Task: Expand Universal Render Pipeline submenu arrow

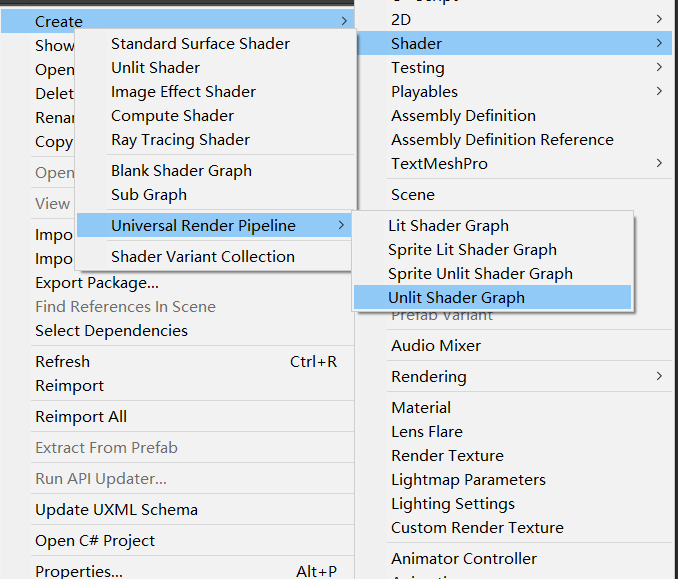Action: 341,225
